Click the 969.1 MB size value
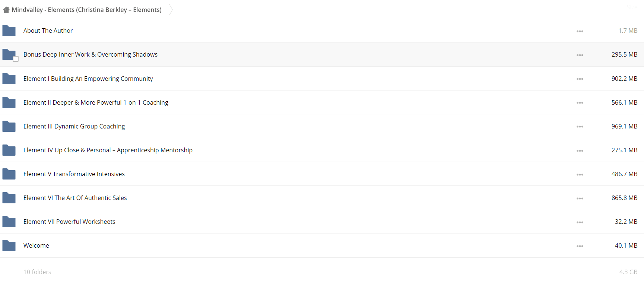This screenshot has width=644, height=289. (x=625, y=126)
